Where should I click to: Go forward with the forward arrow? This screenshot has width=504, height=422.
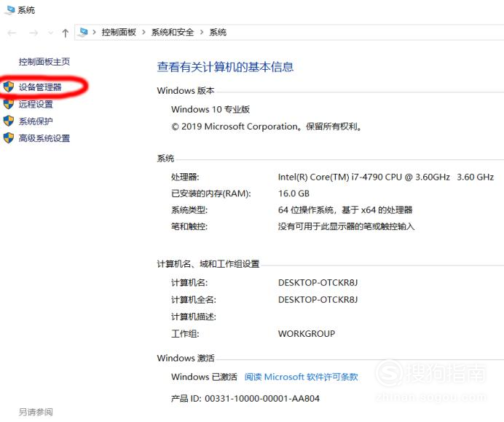[x=34, y=33]
